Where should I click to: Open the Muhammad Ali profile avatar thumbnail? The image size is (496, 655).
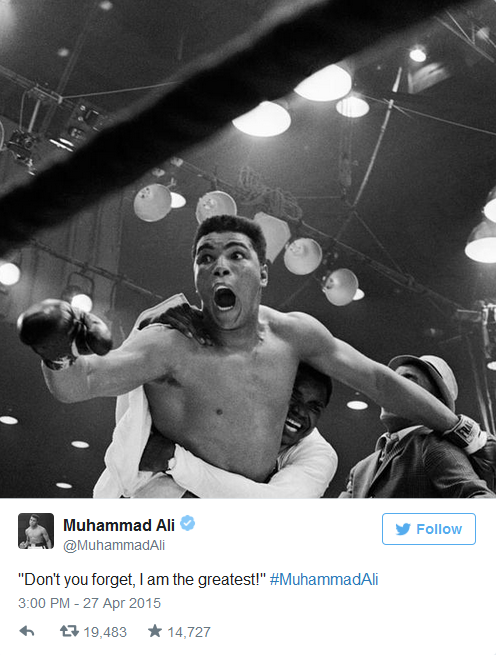pyautogui.click(x=36, y=531)
